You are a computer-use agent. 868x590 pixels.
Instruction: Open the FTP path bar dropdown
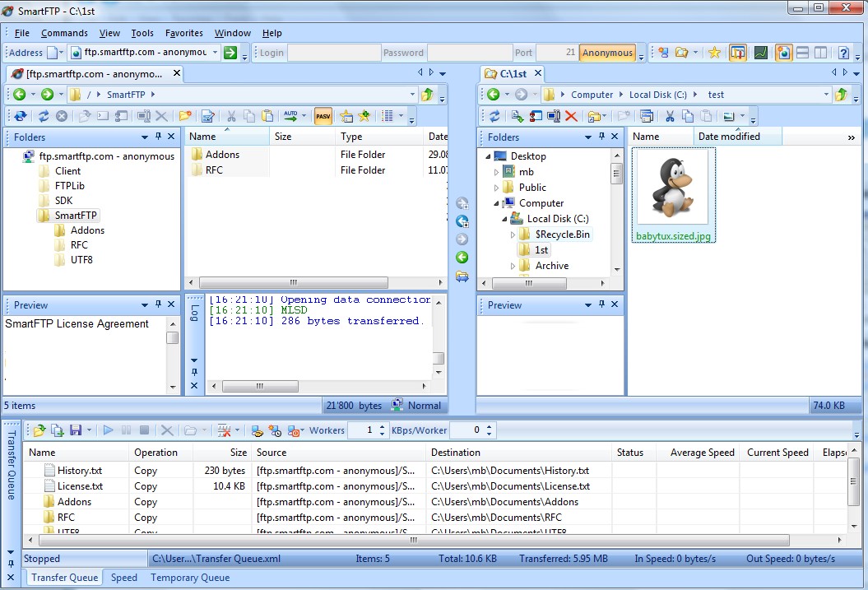click(412, 95)
